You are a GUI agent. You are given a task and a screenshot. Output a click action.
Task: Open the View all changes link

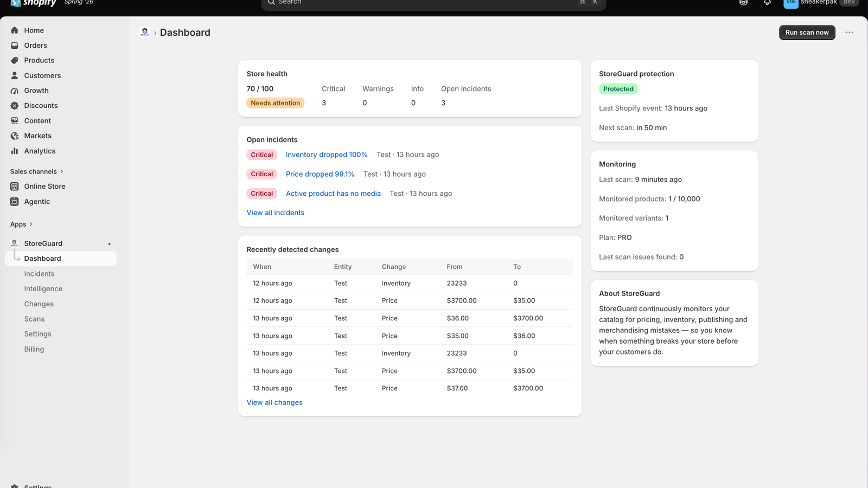[x=275, y=402]
